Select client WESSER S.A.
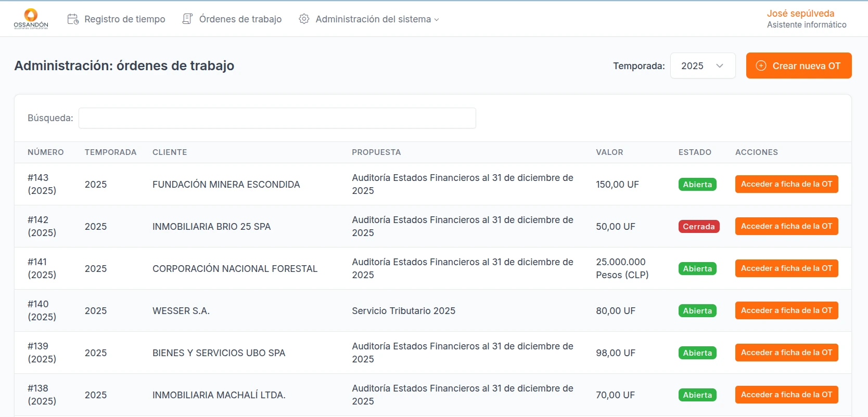Image resolution: width=868 pixels, height=417 pixels. pos(181,311)
